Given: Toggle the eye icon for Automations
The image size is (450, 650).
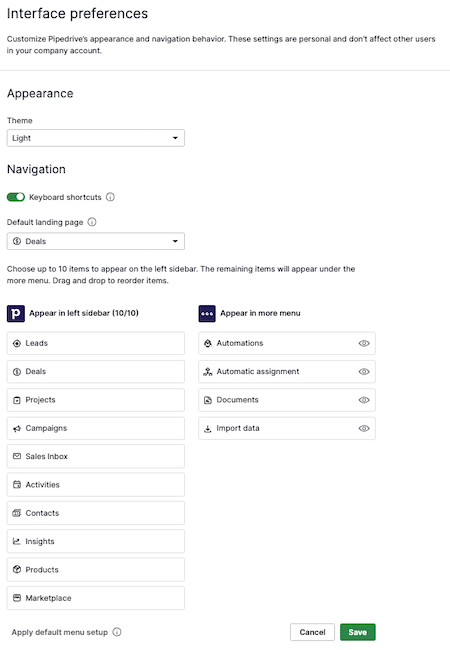Looking at the screenshot, I should [364, 343].
